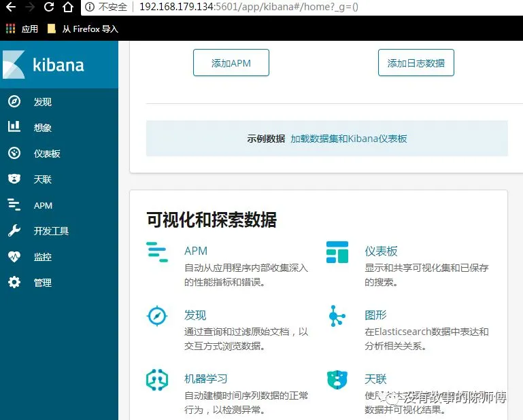This screenshot has height=420, width=523.
Task: Open 管理 gear icon in the sidebar
Action: [14, 282]
